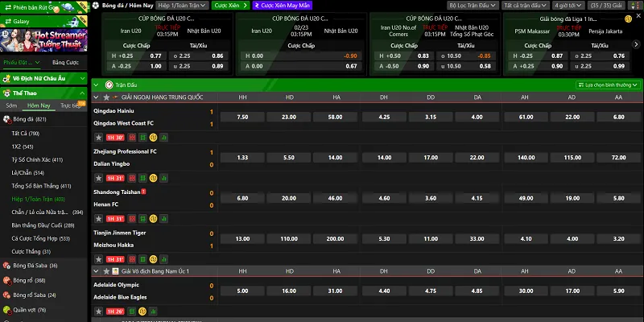Switch to Trực tiếp tab

pos(71,105)
